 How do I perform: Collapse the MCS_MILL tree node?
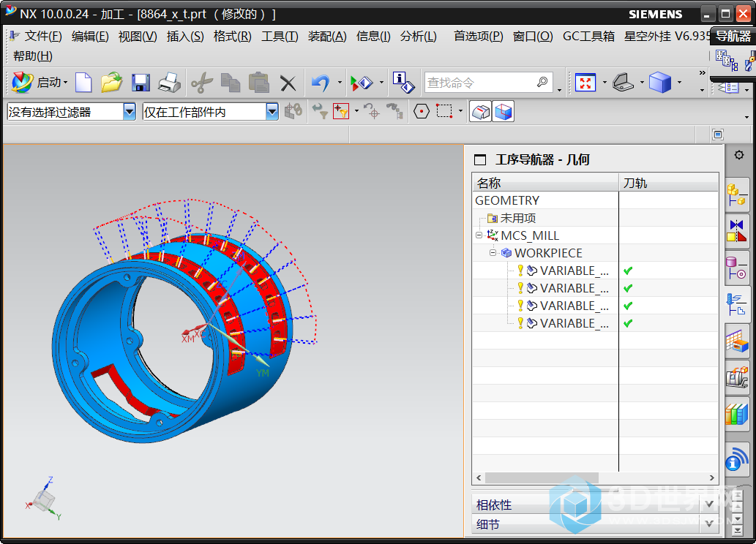click(x=479, y=235)
